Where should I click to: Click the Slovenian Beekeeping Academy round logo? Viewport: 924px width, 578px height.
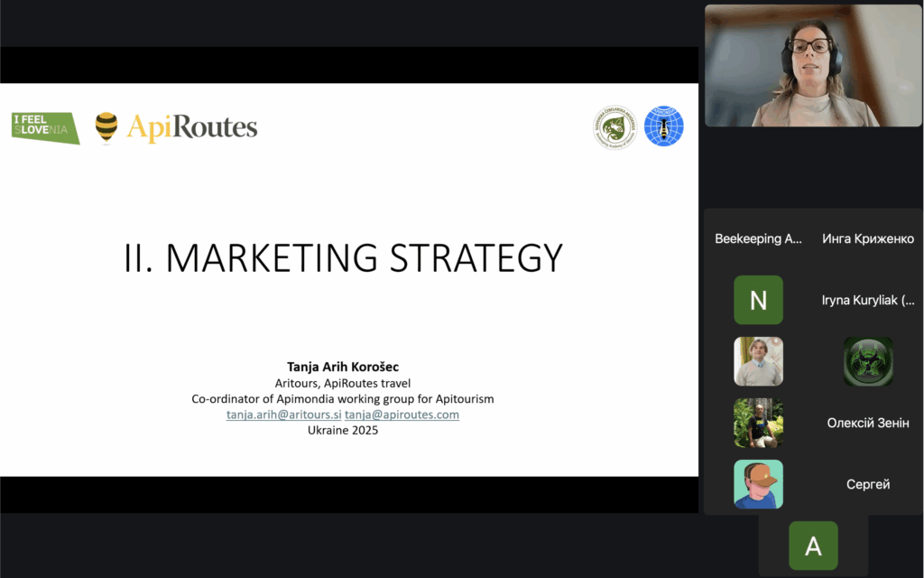(614, 127)
